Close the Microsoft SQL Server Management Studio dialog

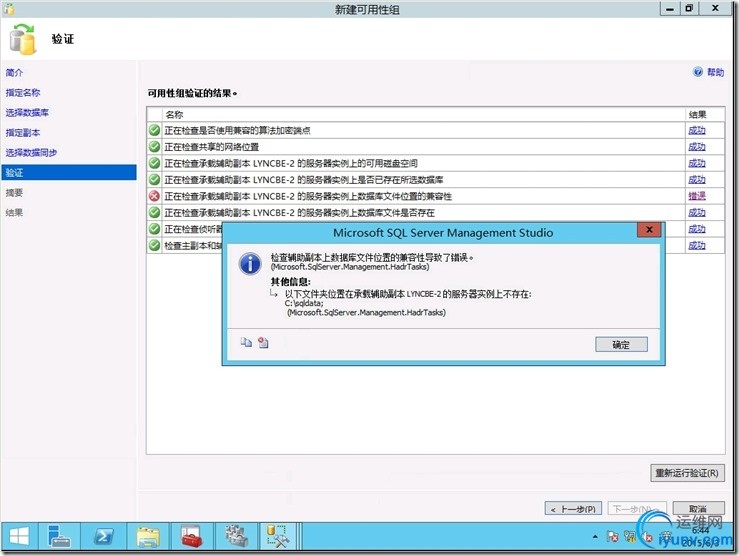[649, 229]
